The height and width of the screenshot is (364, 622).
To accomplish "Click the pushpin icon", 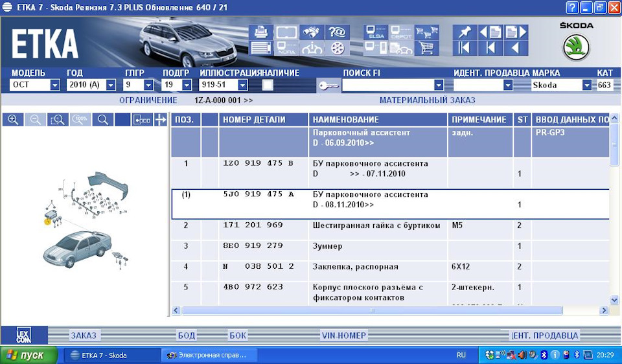I will [x=464, y=32].
